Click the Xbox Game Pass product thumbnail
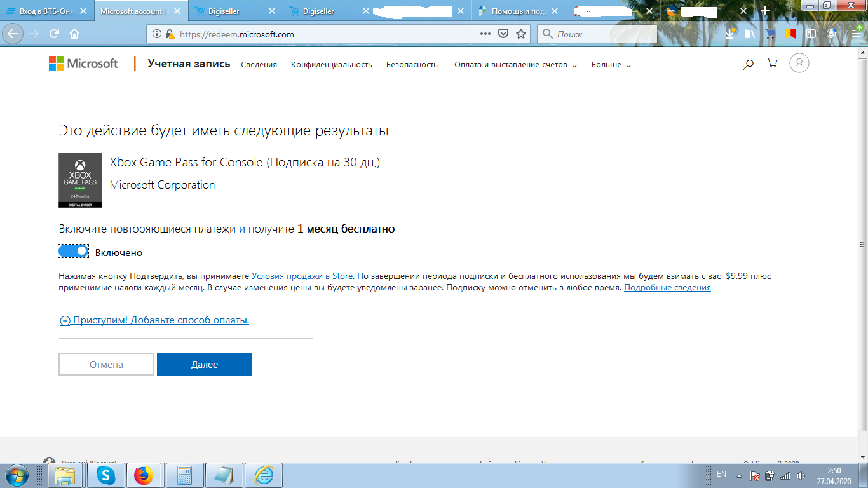The image size is (868, 488). (80, 180)
